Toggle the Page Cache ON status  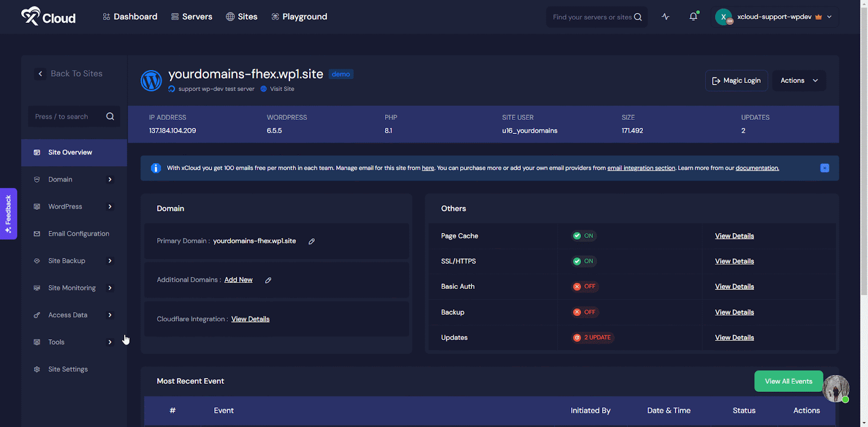coord(583,236)
